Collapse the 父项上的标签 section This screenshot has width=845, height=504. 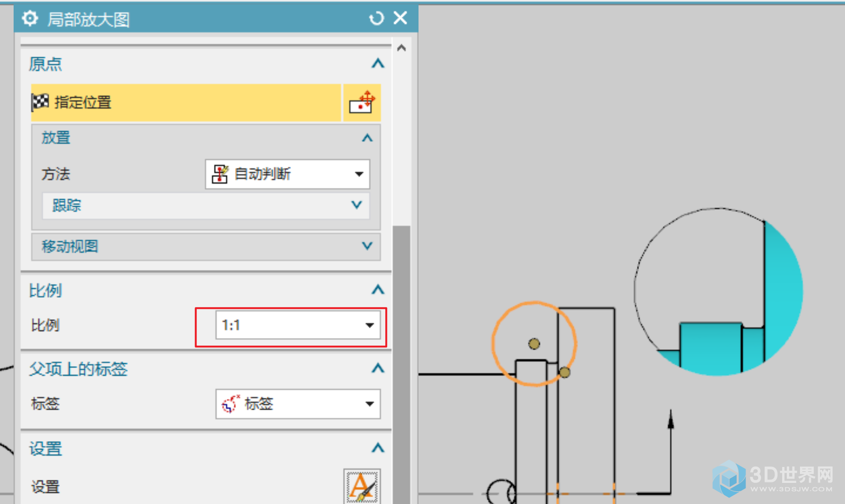(x=378, y=369)
